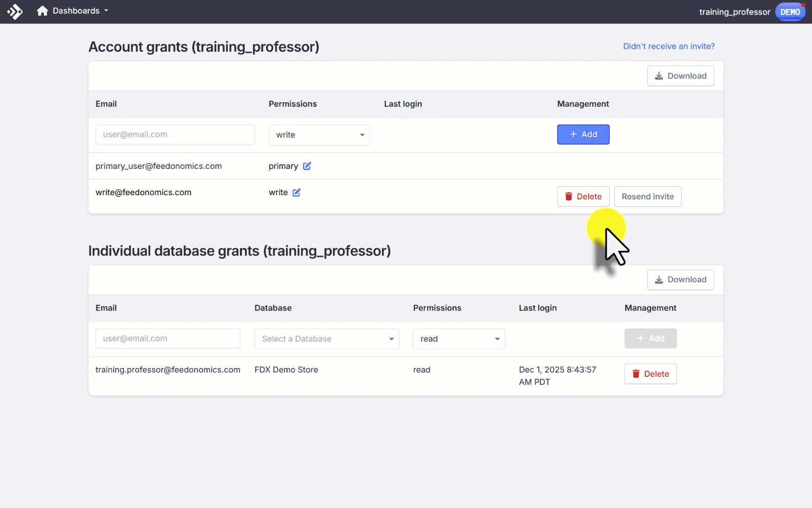Click the FDX Demo Store database cell
Screen dimensions: 812x508
(286, 370)
